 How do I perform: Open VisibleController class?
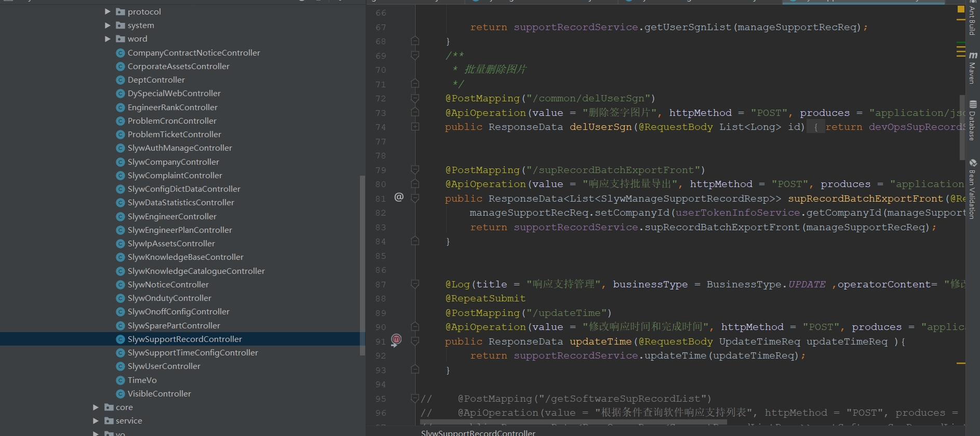(x=159, y=393)
